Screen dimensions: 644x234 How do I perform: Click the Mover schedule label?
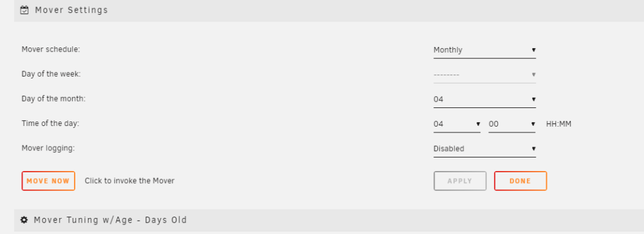click(x=51, y=50)
